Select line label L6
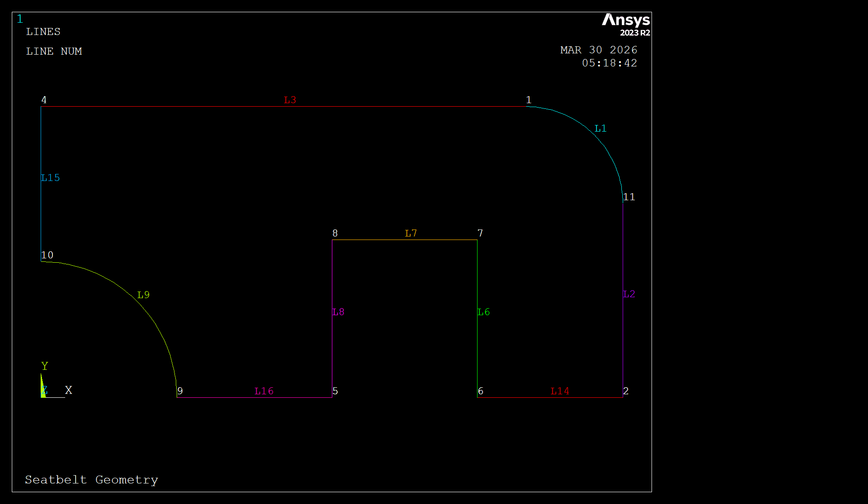 (x=484, y=312)
